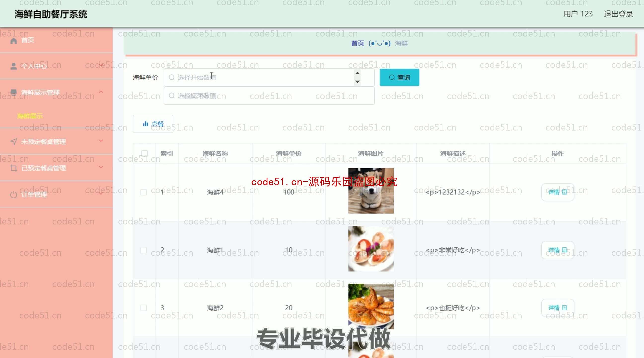
Task: Focus the 选择结束数值 input field
Action: 269,96
